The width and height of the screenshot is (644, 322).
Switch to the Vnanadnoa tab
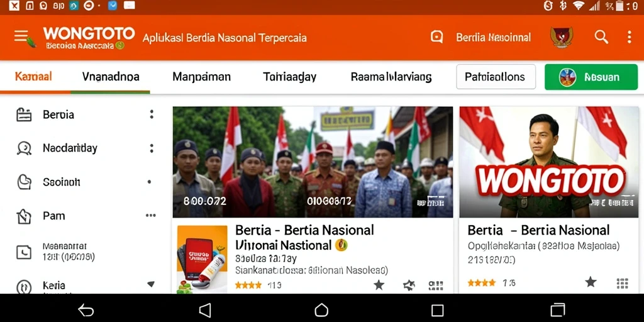point(111,77)
